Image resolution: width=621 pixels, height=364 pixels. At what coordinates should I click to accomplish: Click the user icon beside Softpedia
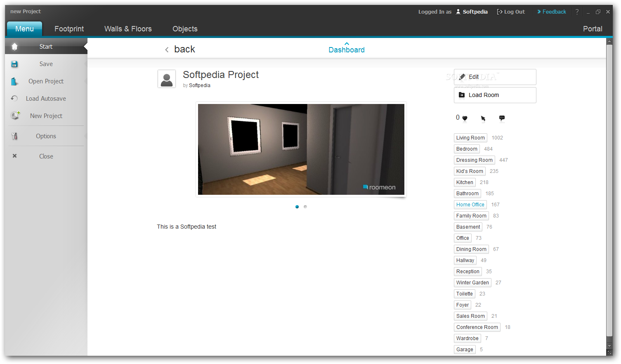tap(458, 12)
